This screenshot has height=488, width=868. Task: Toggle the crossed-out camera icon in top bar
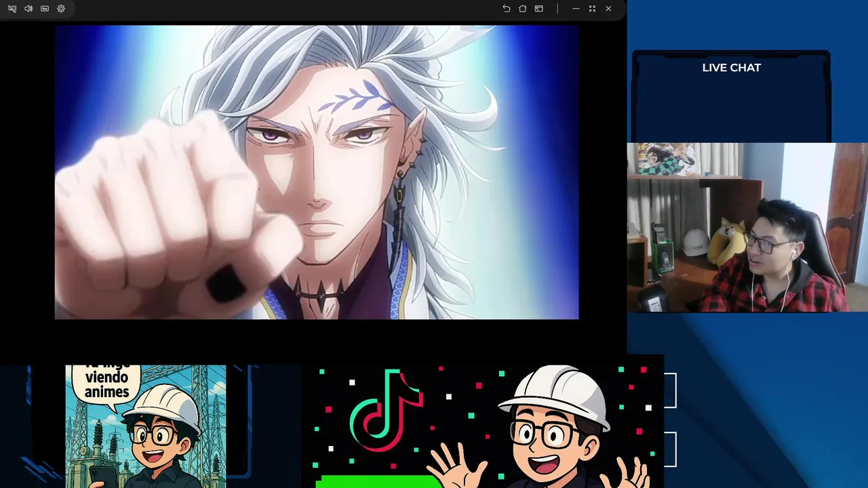(x=12, y=9)
